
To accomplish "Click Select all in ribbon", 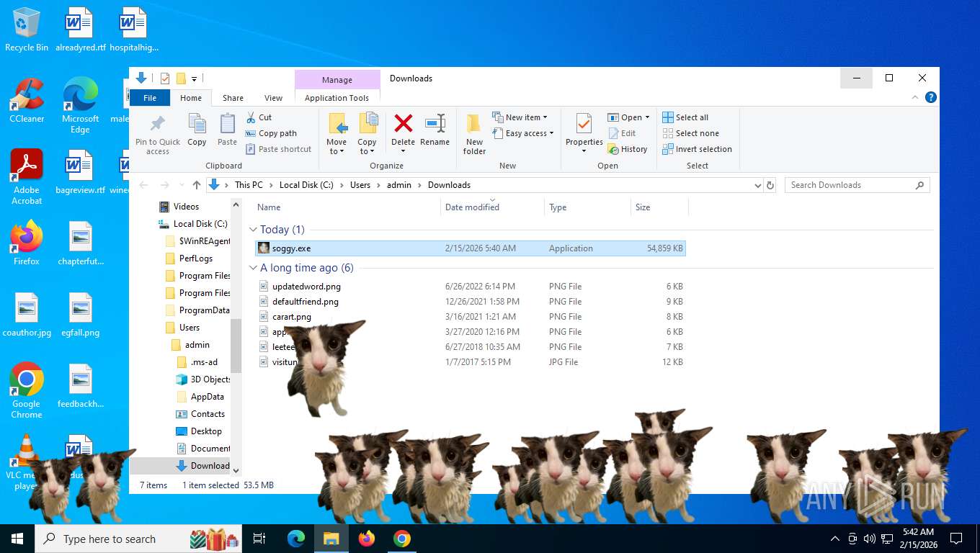I will [685, 117].
